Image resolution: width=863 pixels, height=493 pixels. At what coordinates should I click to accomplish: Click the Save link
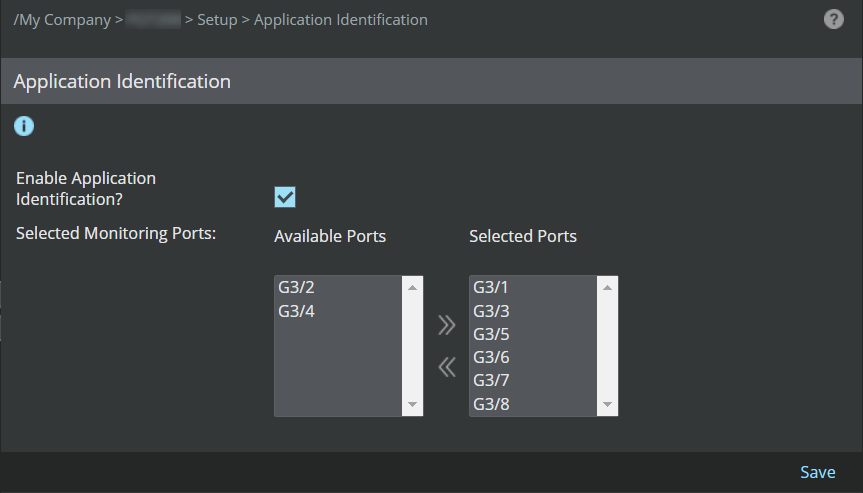tap(817, 472)
